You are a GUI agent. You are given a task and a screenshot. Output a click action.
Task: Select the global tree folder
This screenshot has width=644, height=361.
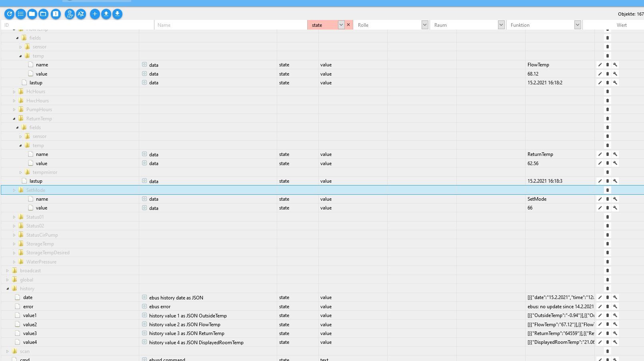26,280
